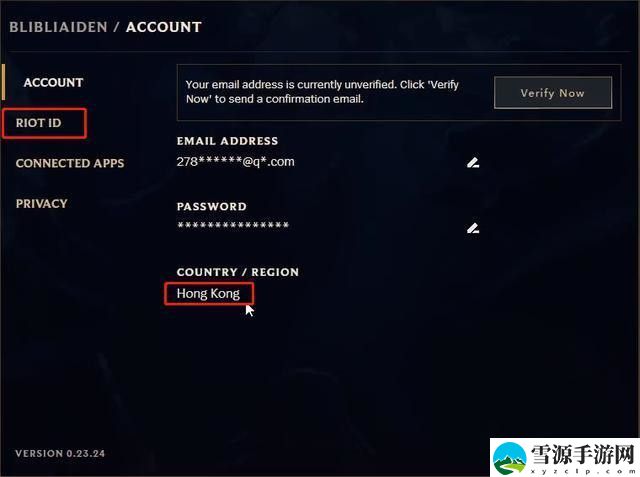Click the VERSION 0.23.24 label
The width and height of the screenshot is (640, 477).
[x=60, y=453]
